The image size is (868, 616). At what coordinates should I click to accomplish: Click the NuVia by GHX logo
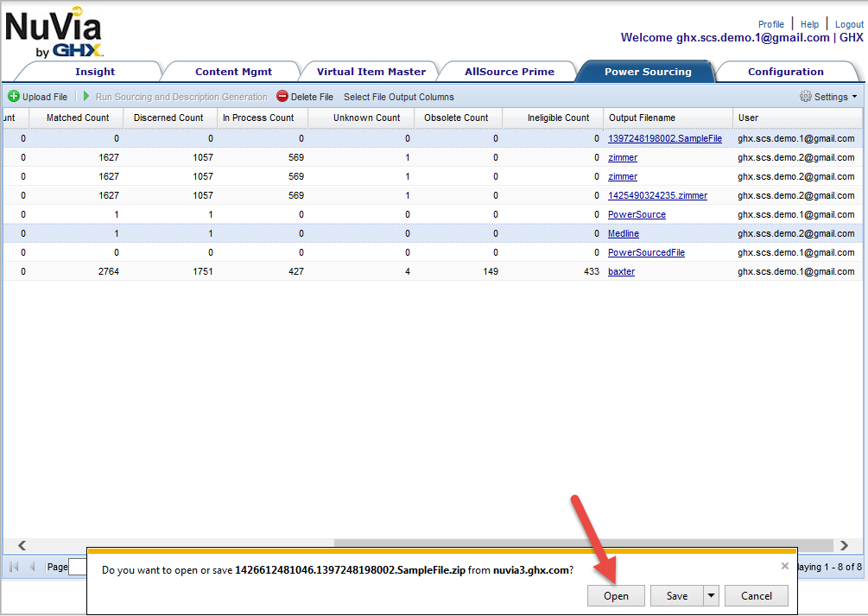click(54, 33)
